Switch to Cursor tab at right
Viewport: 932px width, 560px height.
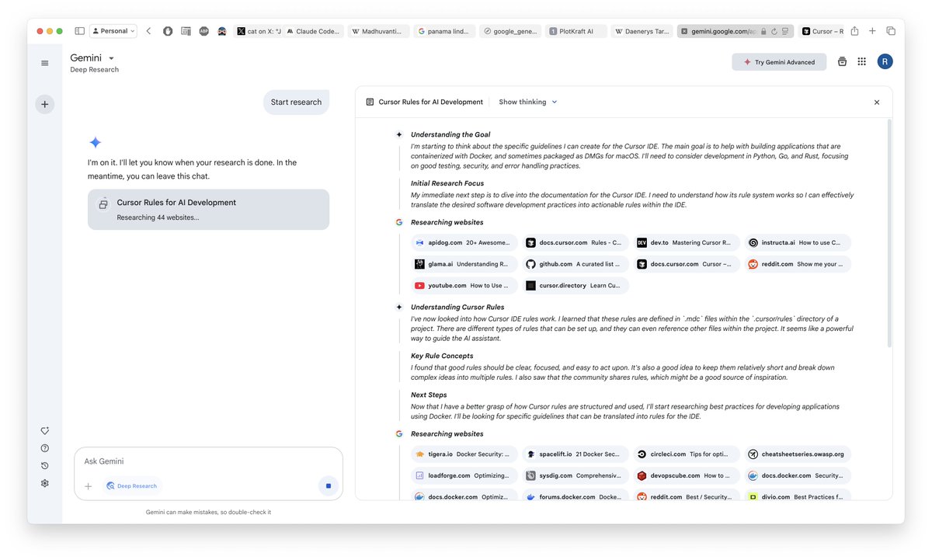pyautogui.click(x=822, y=32)
